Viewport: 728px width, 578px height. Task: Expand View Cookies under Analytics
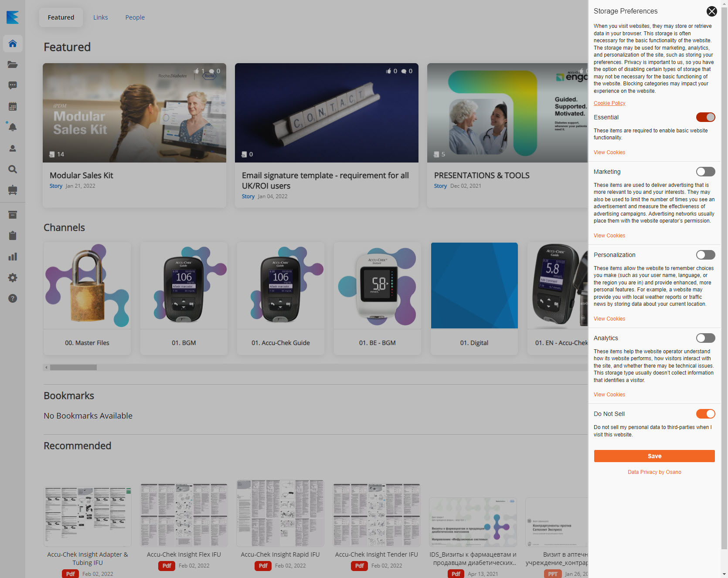[609, 395]
